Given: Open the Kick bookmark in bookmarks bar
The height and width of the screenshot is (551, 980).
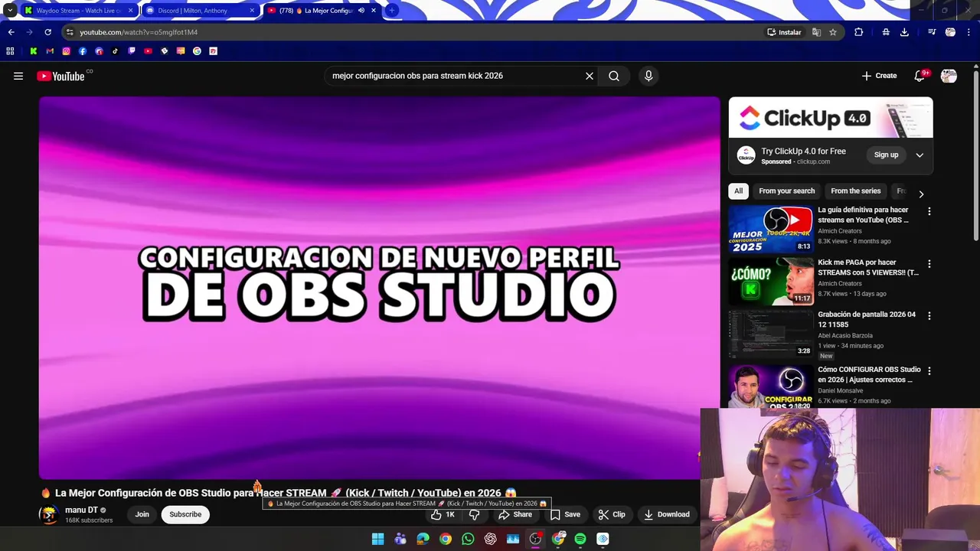Looking at the screenshot, I should pyautogui.click(x=34, y=51).
